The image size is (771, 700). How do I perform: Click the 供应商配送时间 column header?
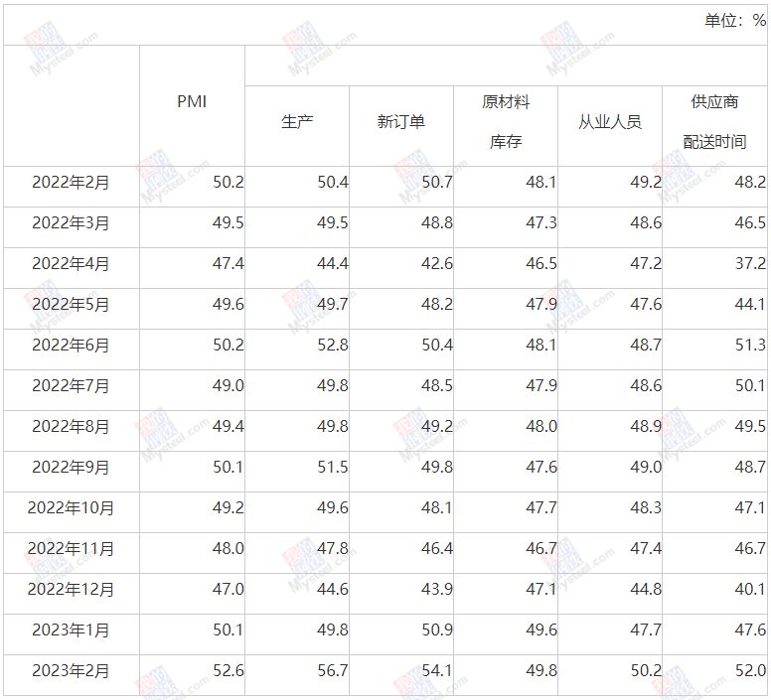714,122
